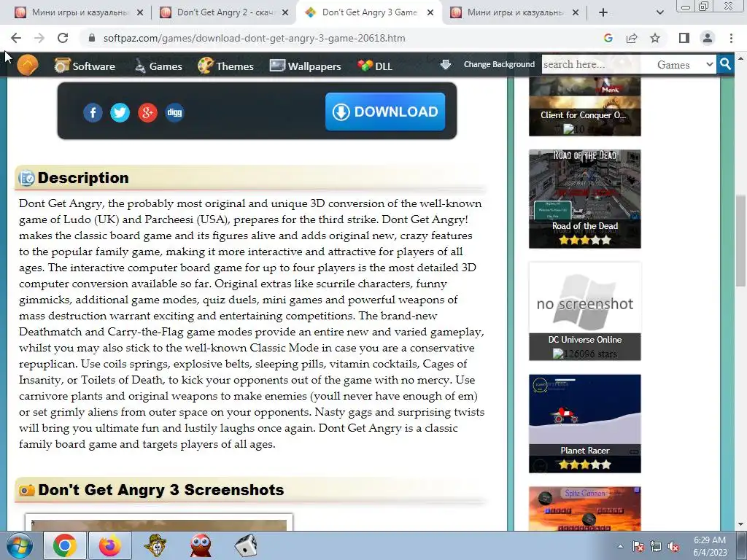The height and width of the screenshot is (560, 747).
Task: Share via the Google Plus icon
Action: [147, 112]
